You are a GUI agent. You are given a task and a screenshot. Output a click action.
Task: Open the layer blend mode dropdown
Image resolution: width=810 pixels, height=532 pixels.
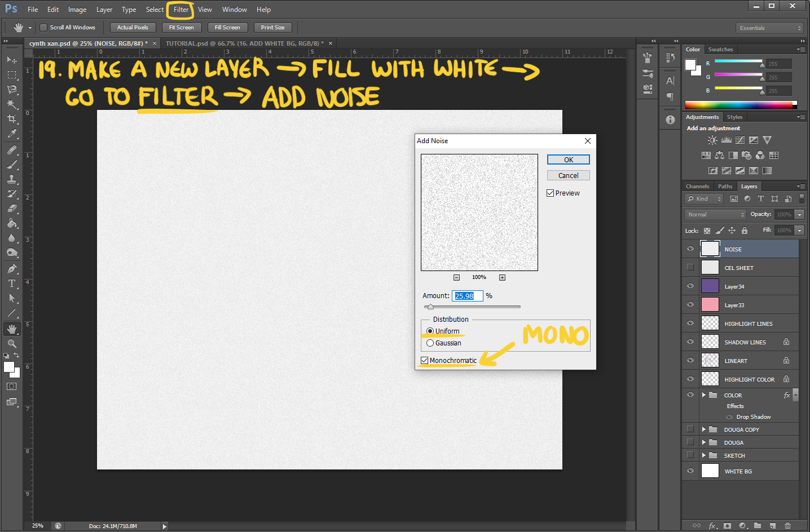click(x=715, y=215)
